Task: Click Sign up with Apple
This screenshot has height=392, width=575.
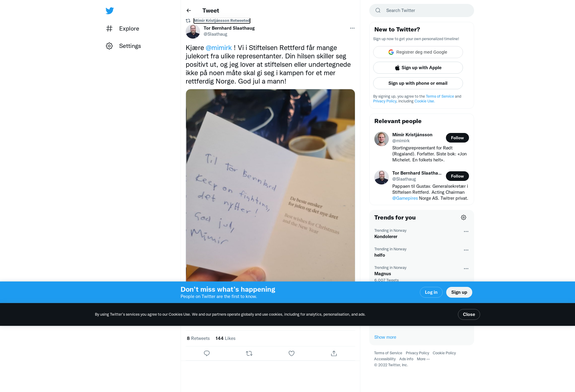Action: (x=418, y=68)
